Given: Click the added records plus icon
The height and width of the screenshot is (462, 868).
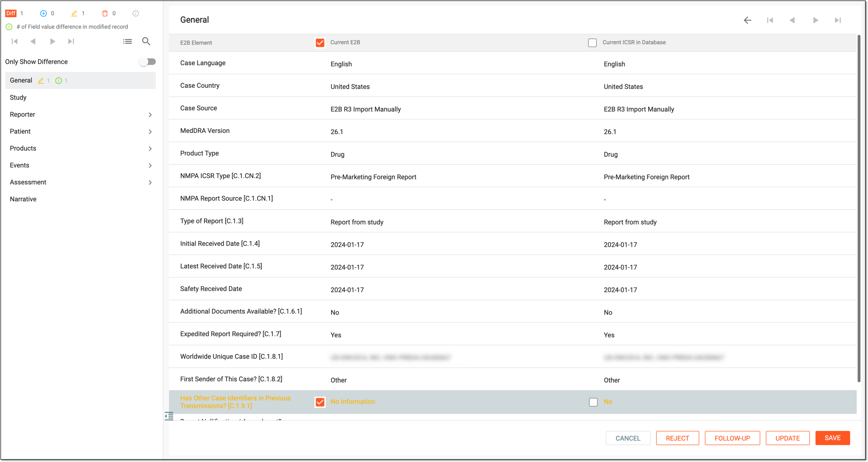Looking at the screenshot, I should click(x=43, y=13).
